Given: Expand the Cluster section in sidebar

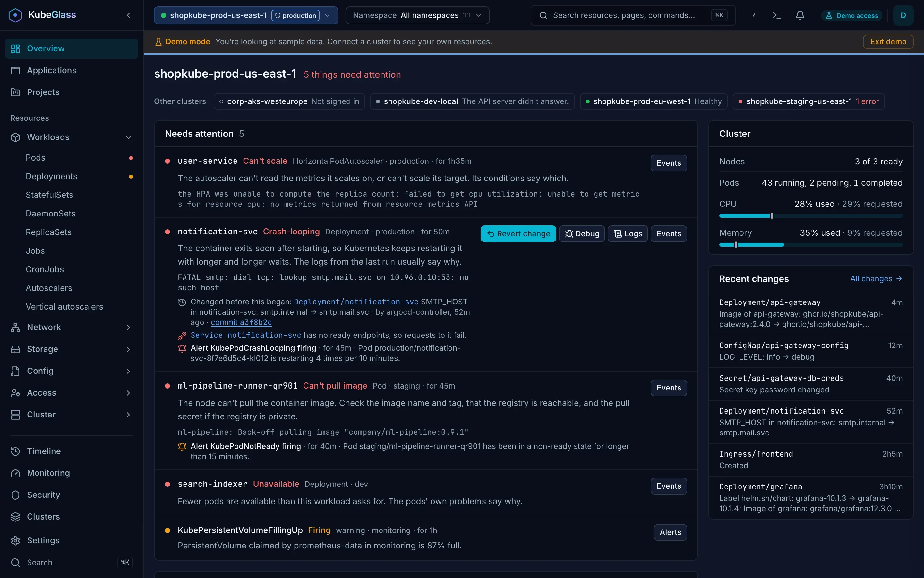Looking at the screenshot, I should [x=72, y=414].
